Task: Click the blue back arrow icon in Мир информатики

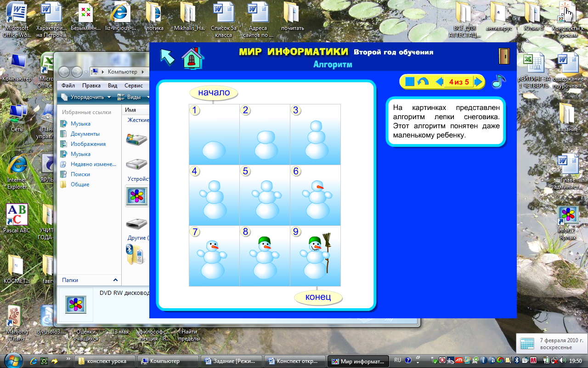Action: click(168, 57)
